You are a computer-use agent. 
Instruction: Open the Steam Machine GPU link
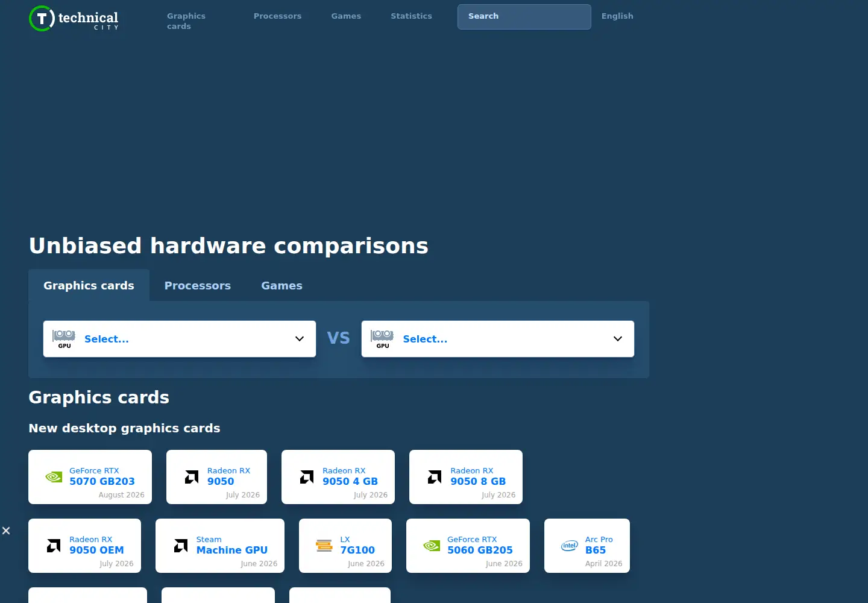click(x=232, y=545)
